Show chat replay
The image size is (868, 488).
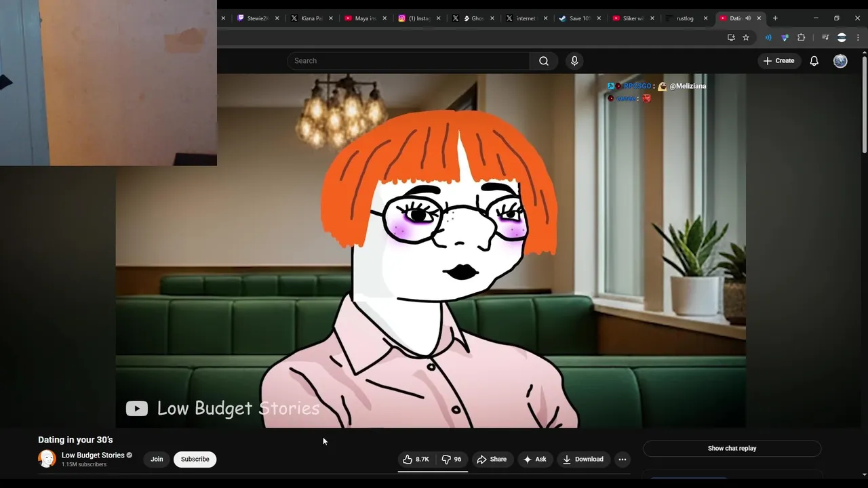[x=732, y=449]
